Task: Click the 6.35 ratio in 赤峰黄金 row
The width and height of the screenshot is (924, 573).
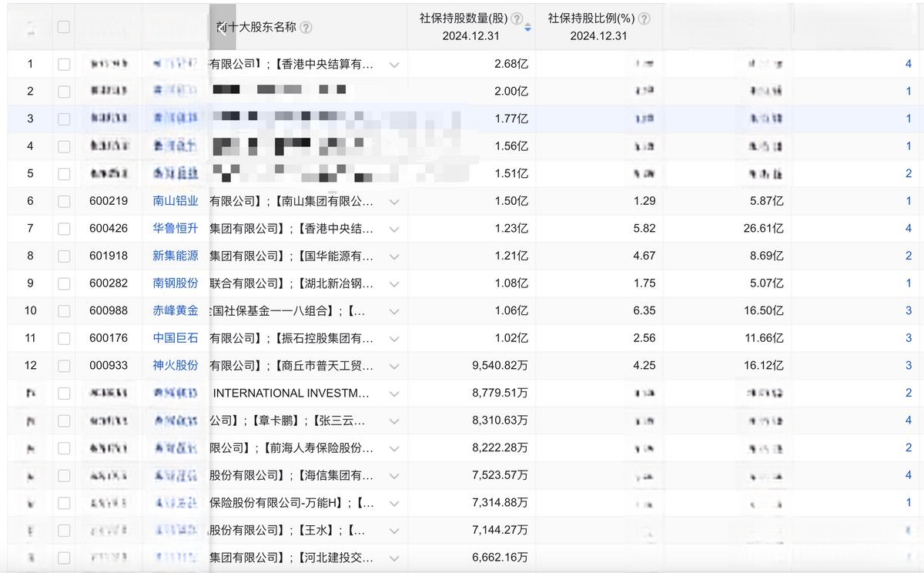Action: [644, 311]
